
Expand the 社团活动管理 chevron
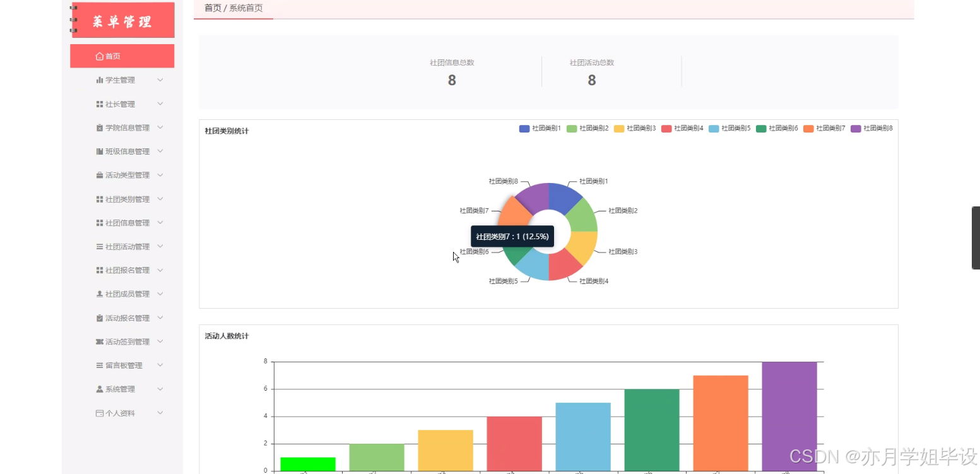point(160,246)
